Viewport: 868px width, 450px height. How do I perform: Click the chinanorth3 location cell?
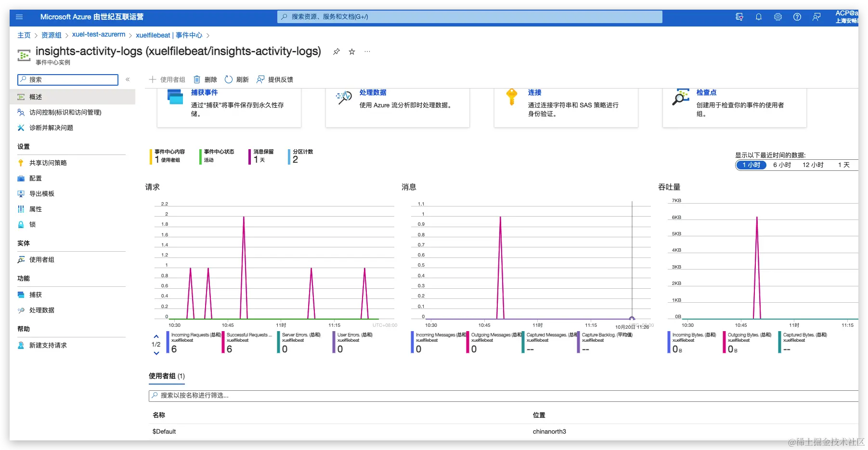pos(549,432)
